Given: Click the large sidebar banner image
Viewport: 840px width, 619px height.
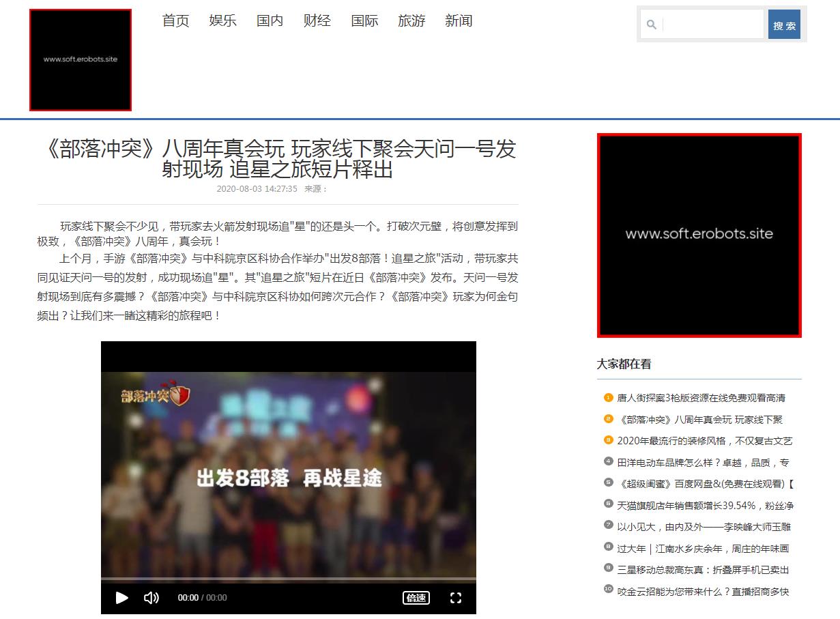Looking at the screenshot, I should [699, 235].
